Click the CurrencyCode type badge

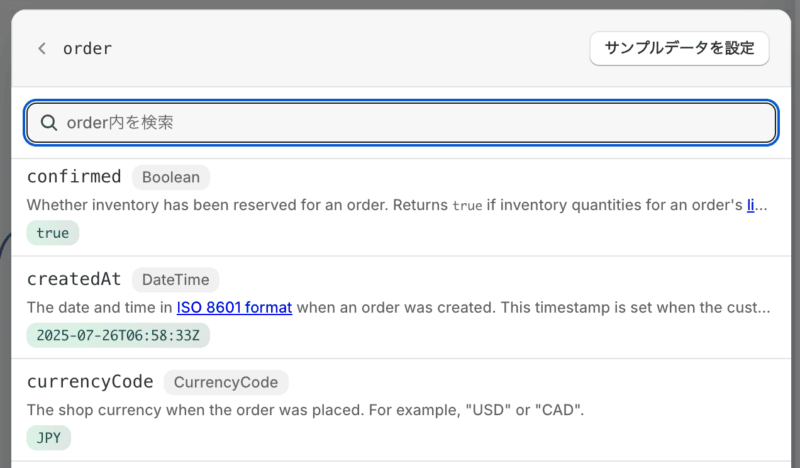click(x=226, y=382)
